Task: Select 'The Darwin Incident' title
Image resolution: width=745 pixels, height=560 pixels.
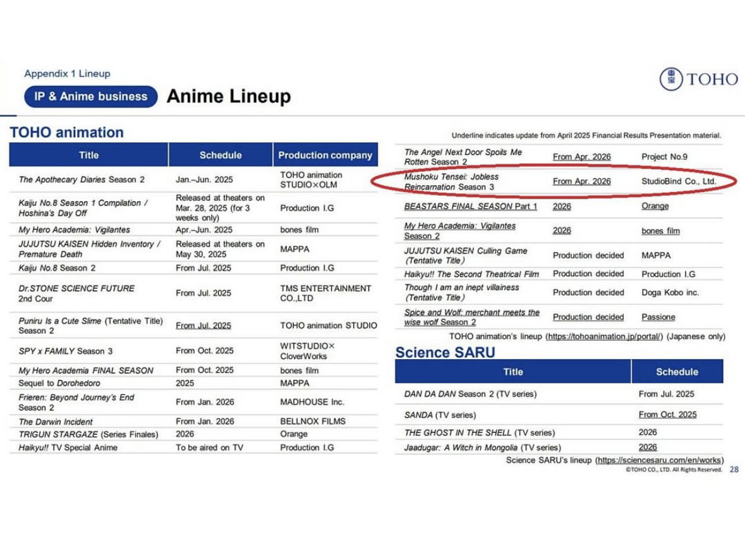Action: 56,422
